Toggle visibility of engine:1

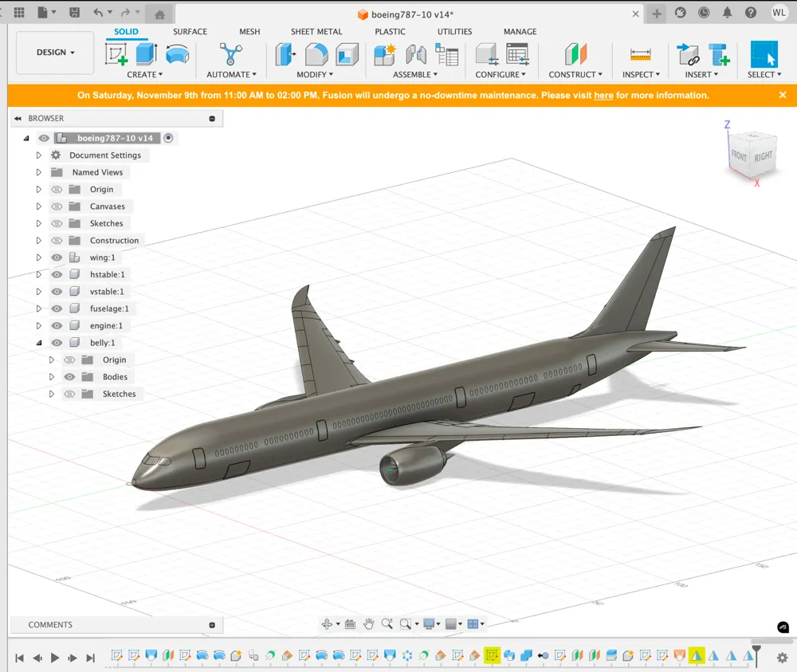point(57,325)
